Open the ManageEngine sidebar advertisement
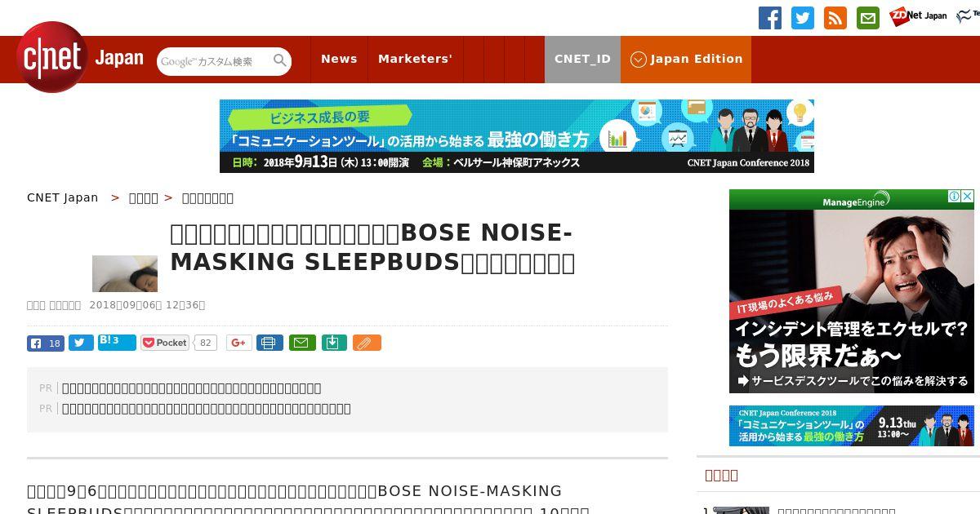The image size is (980, 514). (x=852, y=291)
